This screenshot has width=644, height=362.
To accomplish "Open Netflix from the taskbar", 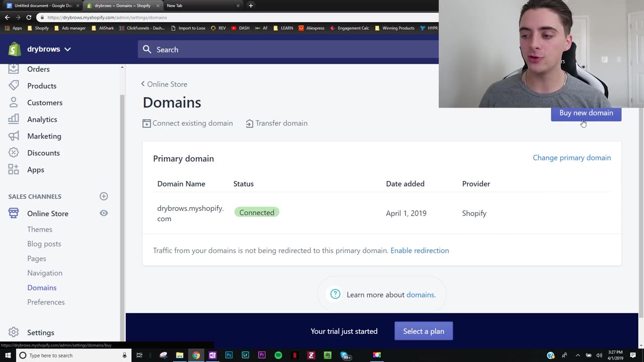I will (295, 355).
